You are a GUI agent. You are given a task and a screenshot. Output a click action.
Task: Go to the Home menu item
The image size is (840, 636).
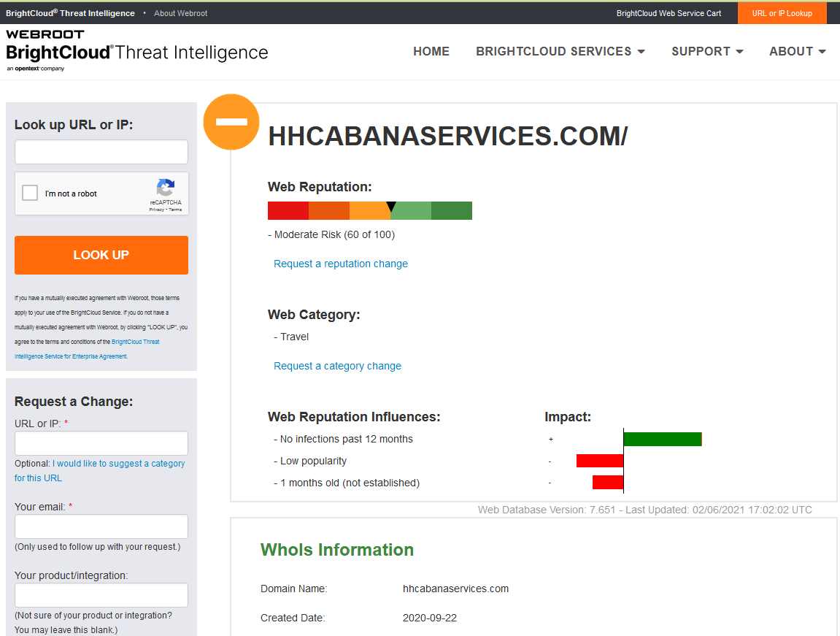(431, 51)
